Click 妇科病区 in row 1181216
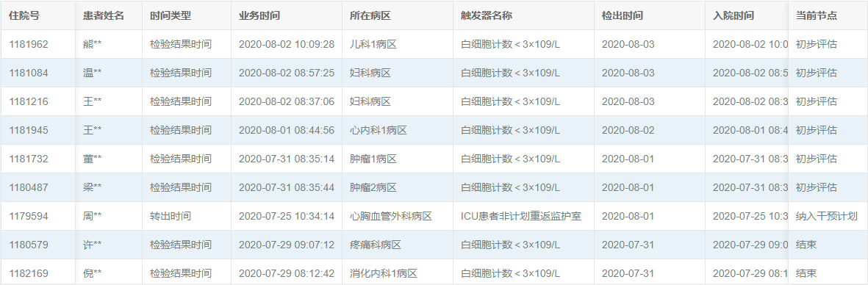The width and height of the screenshot is (868, 285). click(x=370, y=102)
